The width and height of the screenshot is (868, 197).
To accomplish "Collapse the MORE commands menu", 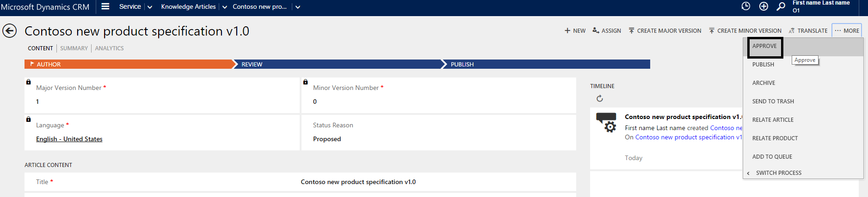I will point(847,30).
